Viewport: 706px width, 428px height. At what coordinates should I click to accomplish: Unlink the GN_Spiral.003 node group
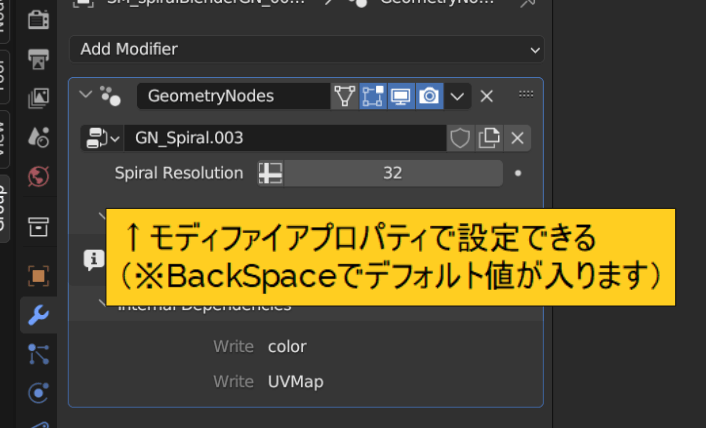coord(517,138)
